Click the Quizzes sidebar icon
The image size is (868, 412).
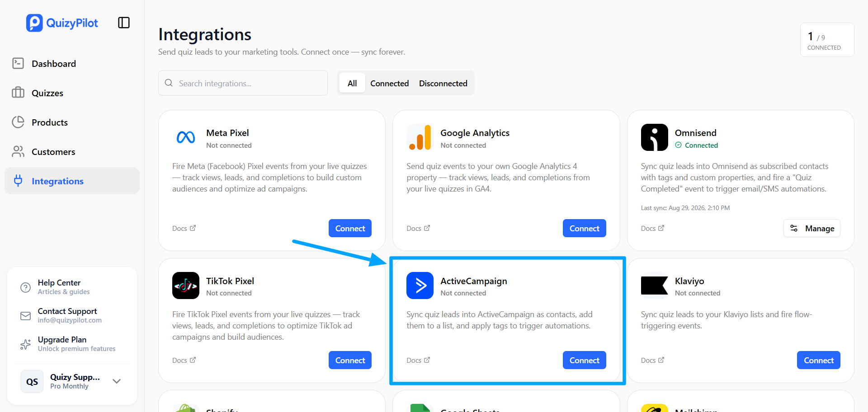[18, 93]
